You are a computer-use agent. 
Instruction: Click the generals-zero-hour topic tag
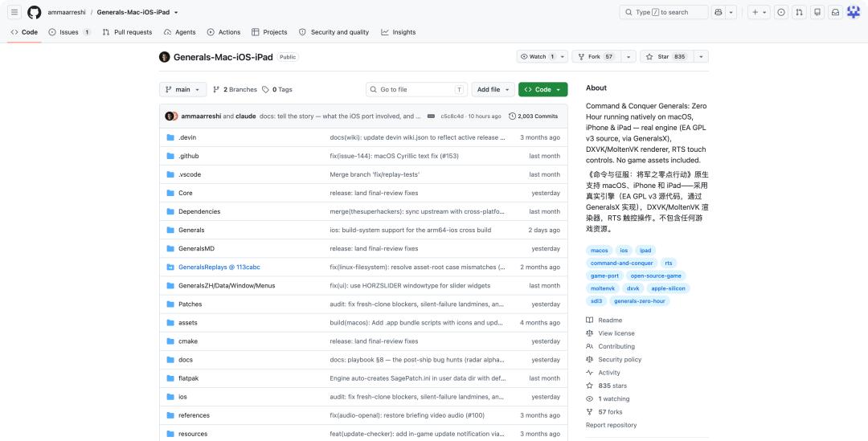pyautogui.click(x=640, y=301)
